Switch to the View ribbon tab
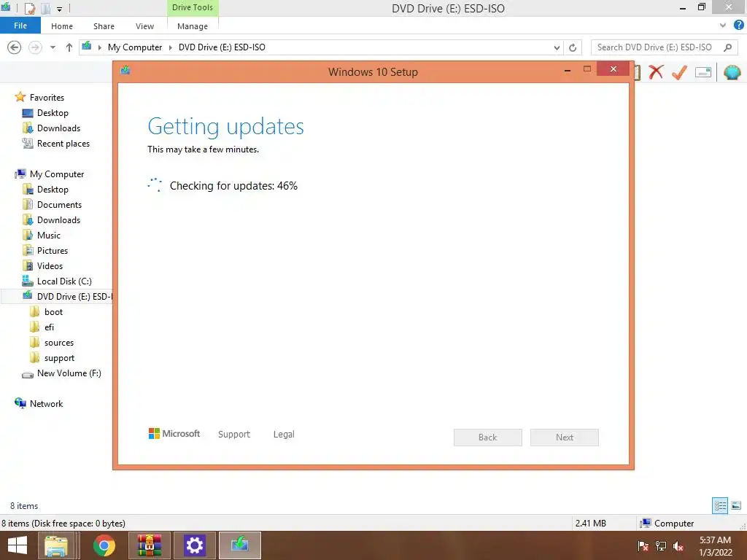Image resolution: width=747 pixels, height=560 pixels. (x=145, y=26)
